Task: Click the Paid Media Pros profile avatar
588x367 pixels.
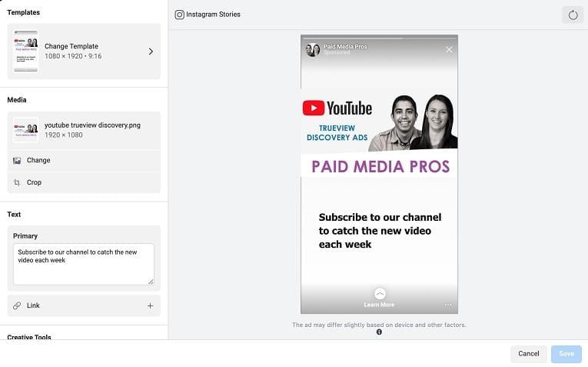Action: tap(312, 49)
